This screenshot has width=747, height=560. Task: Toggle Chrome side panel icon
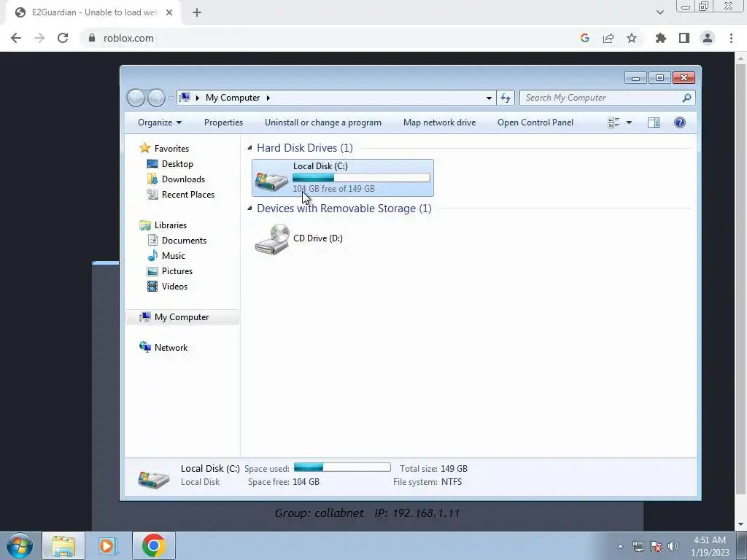click(684, 38)
